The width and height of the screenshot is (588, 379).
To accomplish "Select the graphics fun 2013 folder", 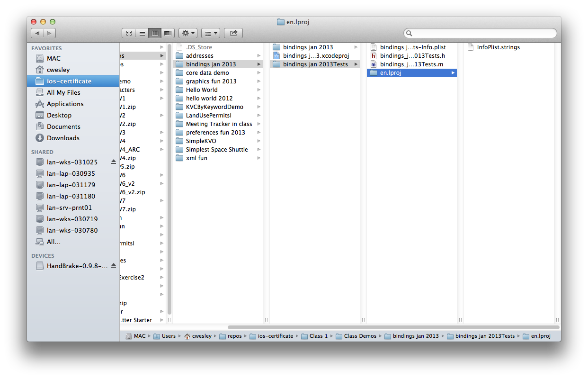I will [218, 81].
